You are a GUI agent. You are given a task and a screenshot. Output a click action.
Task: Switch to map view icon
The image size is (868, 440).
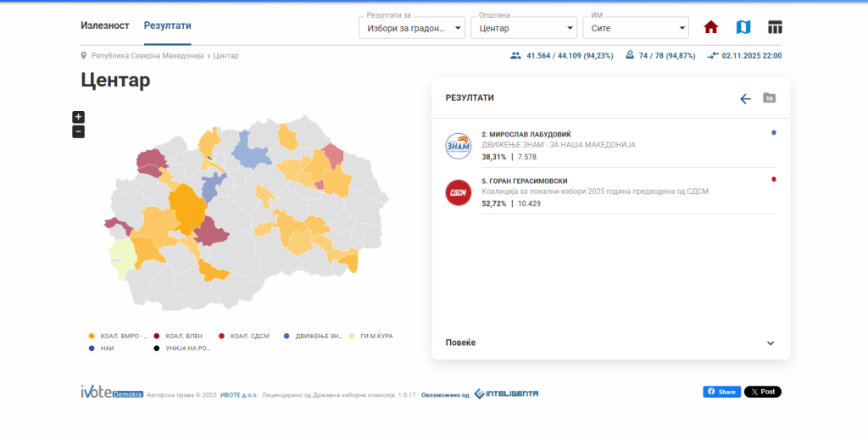(x=743, y=27)
